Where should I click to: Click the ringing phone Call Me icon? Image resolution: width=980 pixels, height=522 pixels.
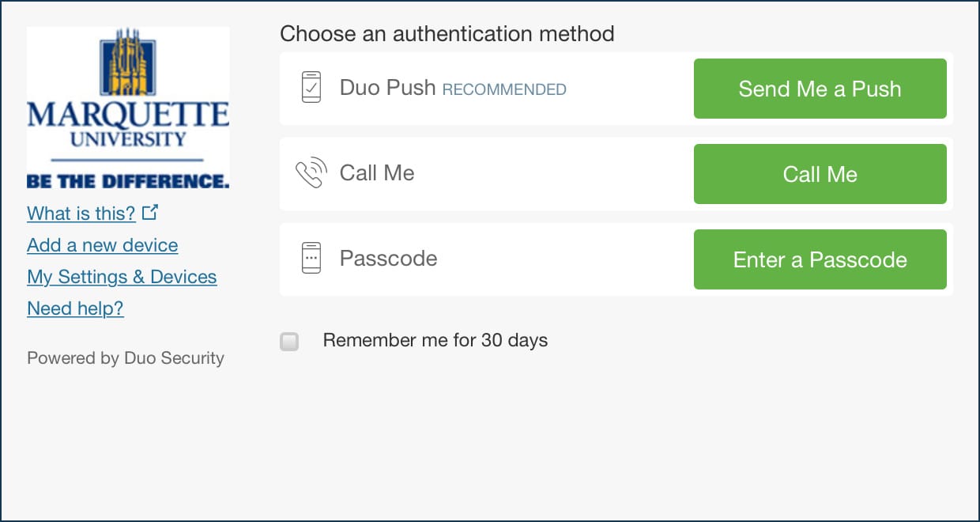pyautogui.click(x=311, y=173)
